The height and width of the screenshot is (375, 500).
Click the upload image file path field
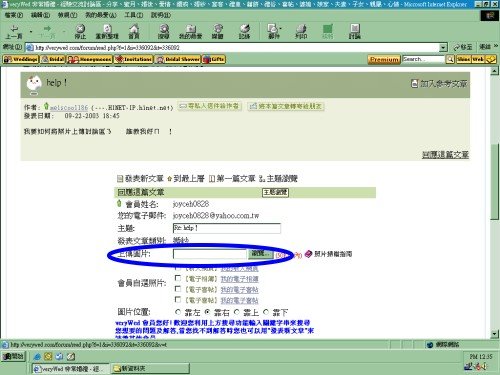pyautogui.click(x=210, y=254)
